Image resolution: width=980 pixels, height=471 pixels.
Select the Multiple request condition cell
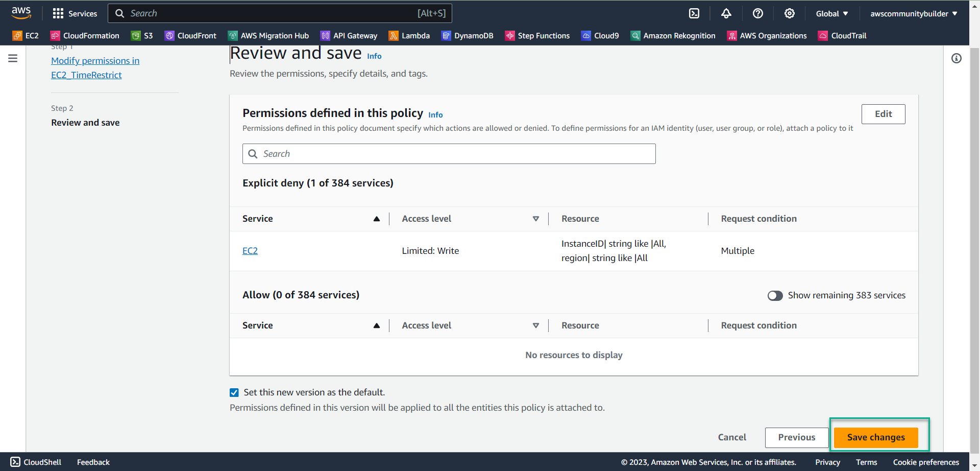point(738,251)
